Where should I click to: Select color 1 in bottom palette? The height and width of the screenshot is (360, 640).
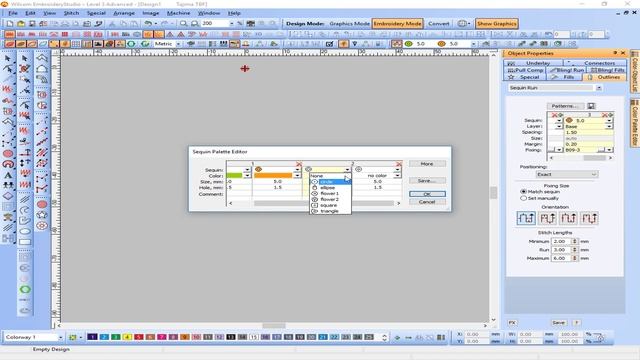pyautogui.click(x=92, y=337)
